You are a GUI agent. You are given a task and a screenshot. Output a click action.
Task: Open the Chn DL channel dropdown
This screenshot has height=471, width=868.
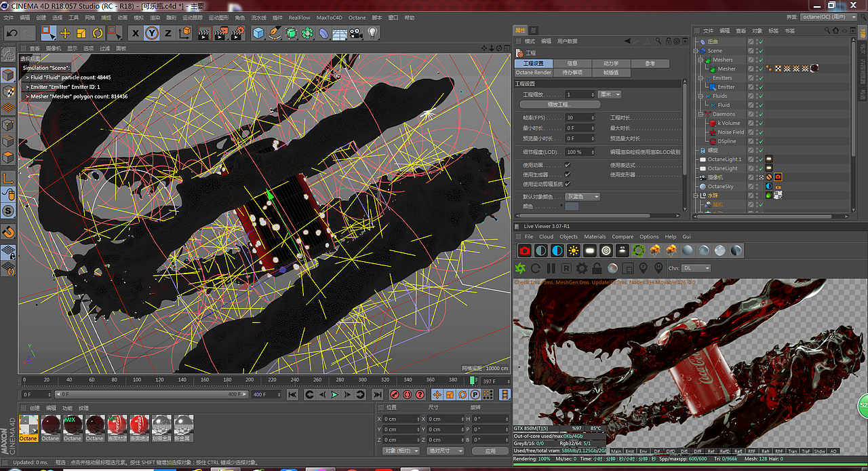click(696, 268)
